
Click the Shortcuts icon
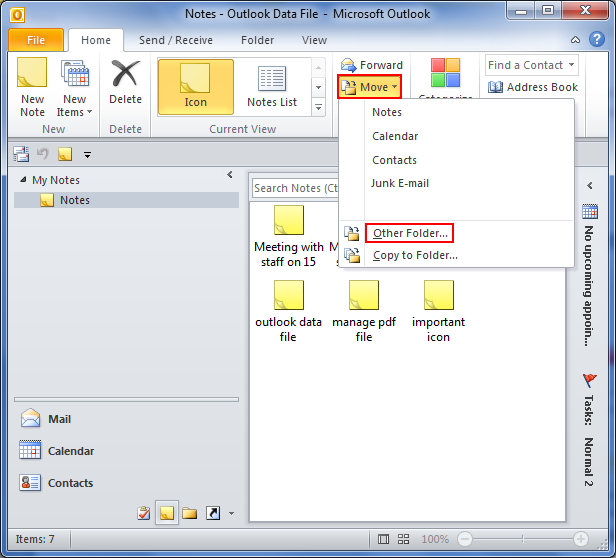(x=213, y=513)
